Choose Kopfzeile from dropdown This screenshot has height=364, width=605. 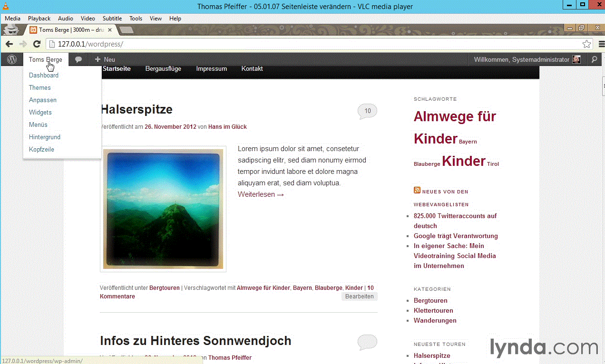coord(41,149)
